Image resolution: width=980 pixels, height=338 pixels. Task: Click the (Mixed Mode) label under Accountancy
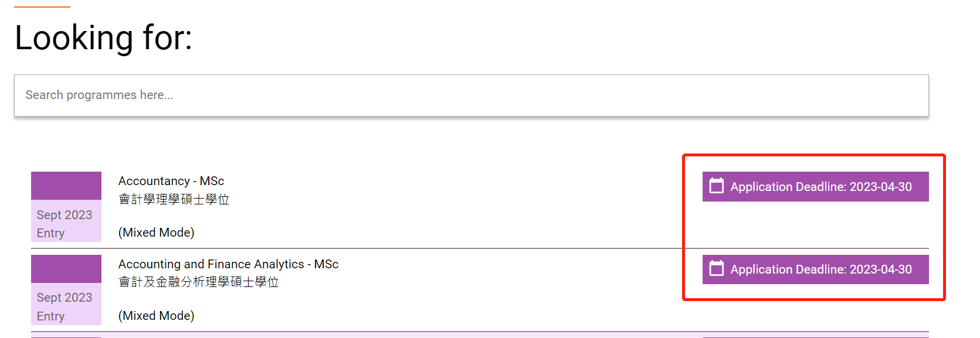tap(156, 233)
